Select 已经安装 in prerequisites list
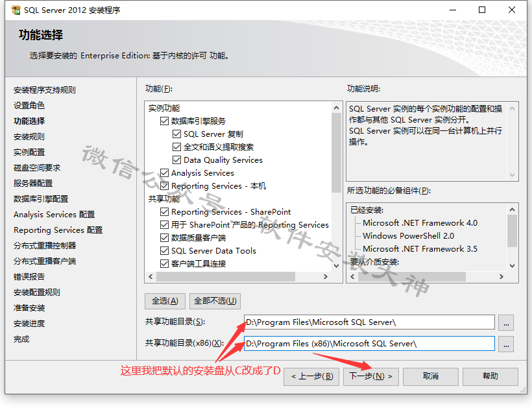Image resolution: width=532 pixels, height=419 pixels. click(367, 210)
